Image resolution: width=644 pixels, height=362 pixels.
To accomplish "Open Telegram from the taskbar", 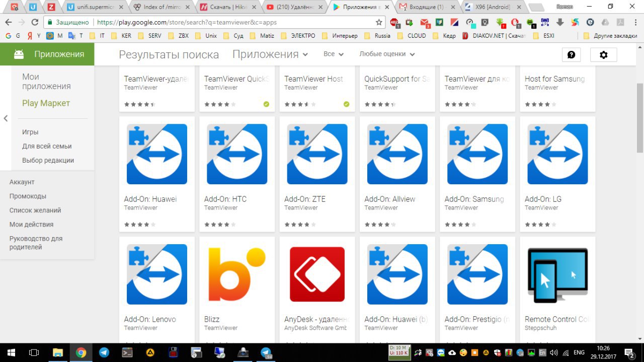I will click(104, 352).
